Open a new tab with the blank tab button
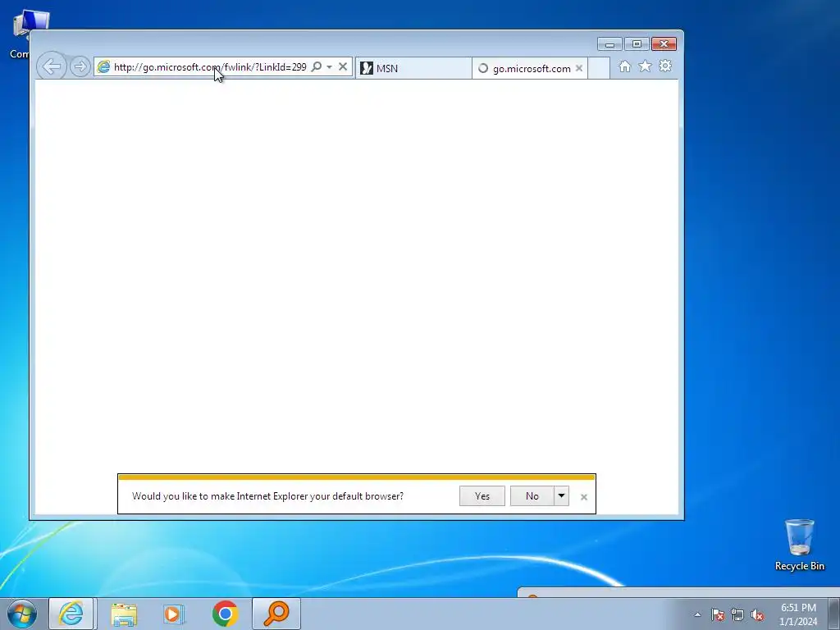The image size is (840, 630). pos(599,68)
